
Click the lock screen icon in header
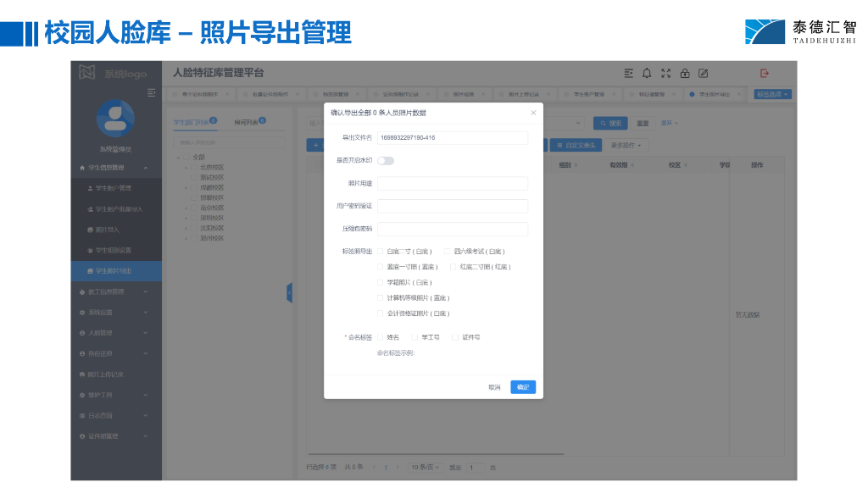coord(685,73)
